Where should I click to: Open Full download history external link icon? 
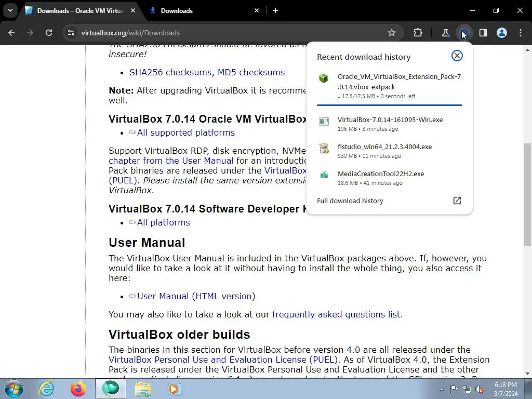(x=457, y=201)
